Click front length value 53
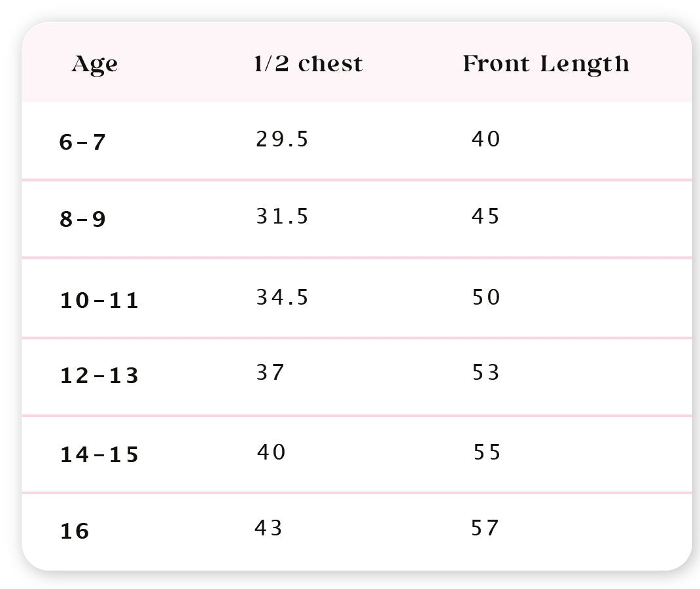Image resolution: width=700 pixels, height=589 pixels. (486, 373)
